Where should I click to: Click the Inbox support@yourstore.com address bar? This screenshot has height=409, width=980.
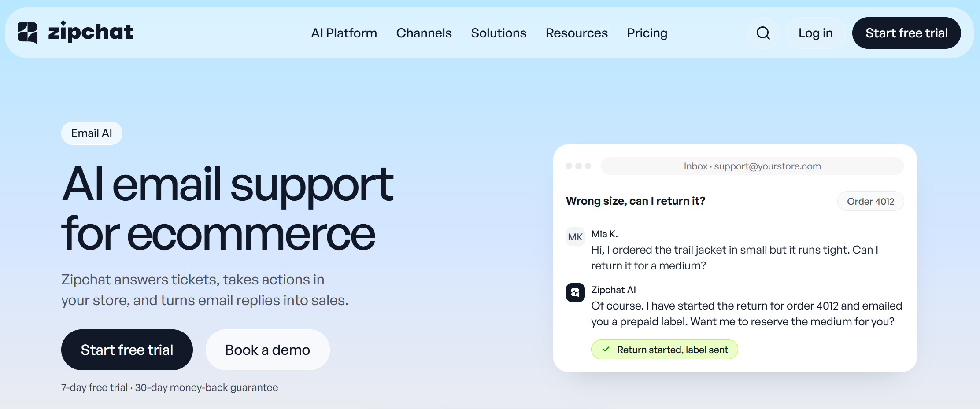click(x=752, y=166)
